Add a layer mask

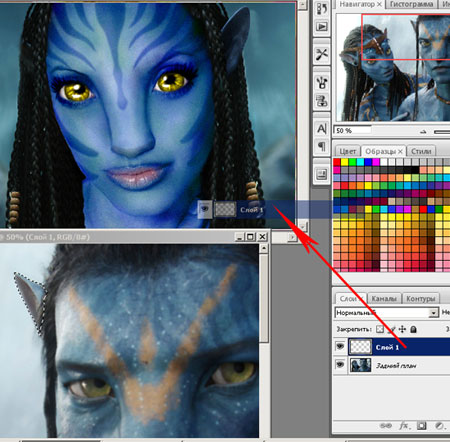tap(422, 426)
